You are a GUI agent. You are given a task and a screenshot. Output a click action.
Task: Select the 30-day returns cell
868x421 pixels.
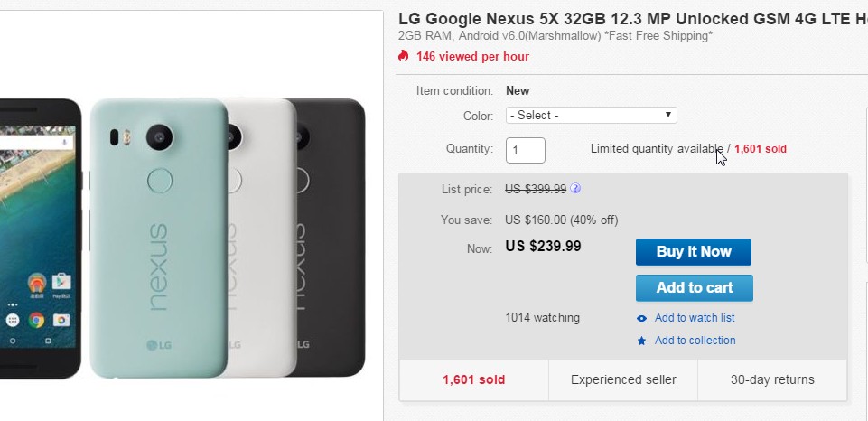tap(772, 379)
